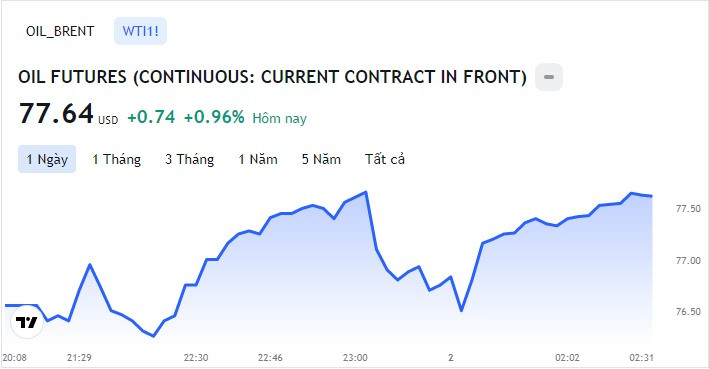
Task: Click the gray minus status icon beside title
Action: [x=548, y=77]
